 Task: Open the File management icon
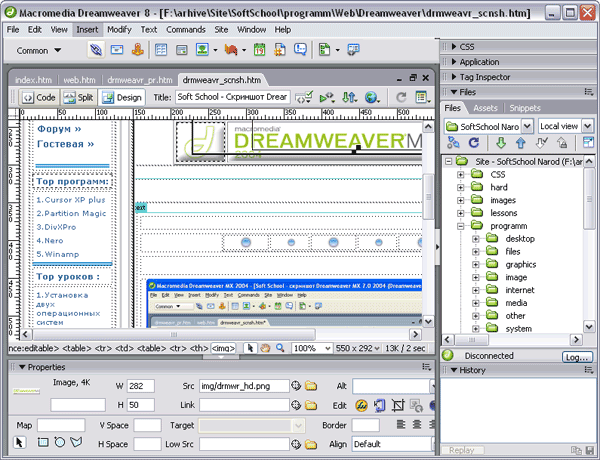coord(349,98)
